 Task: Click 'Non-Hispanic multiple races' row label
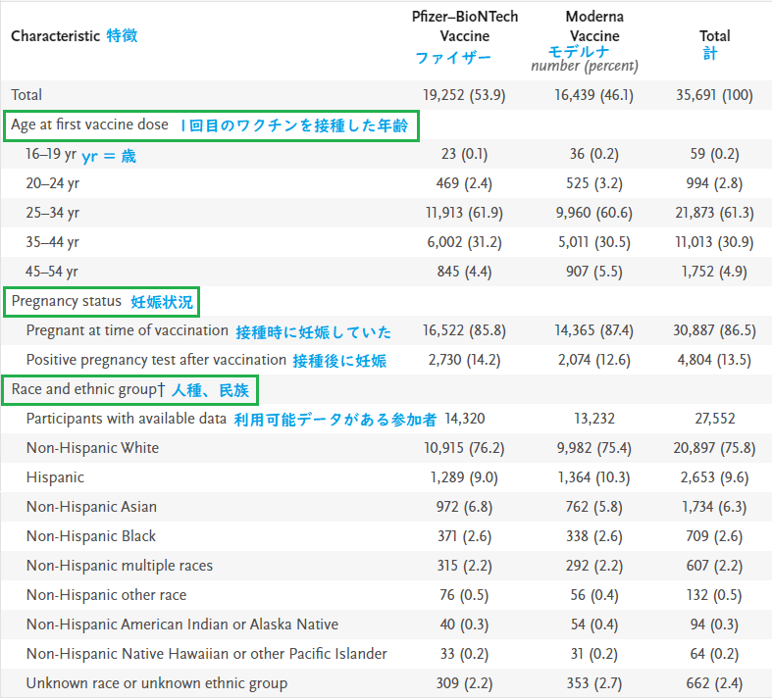click(x=120, y=566)
